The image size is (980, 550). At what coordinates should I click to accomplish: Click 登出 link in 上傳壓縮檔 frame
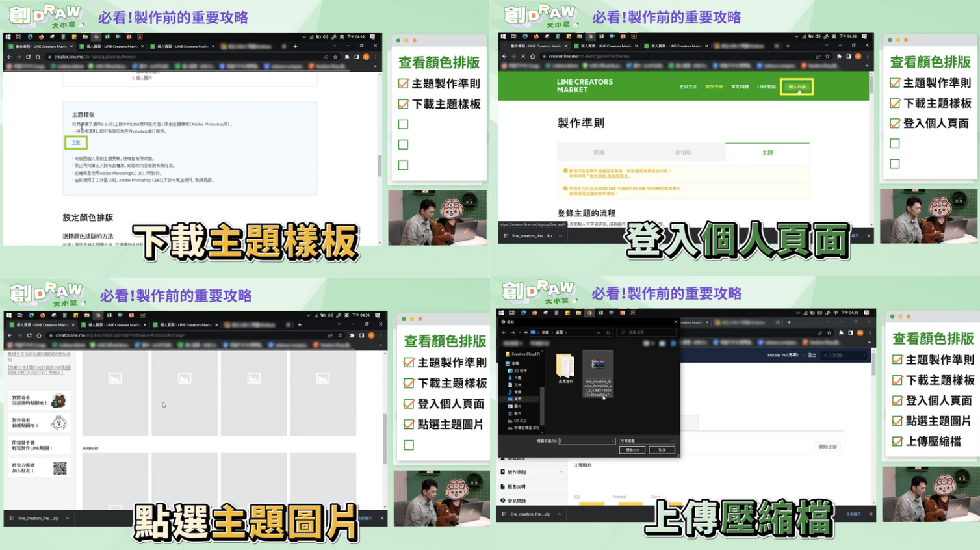(x=812, y=355)
